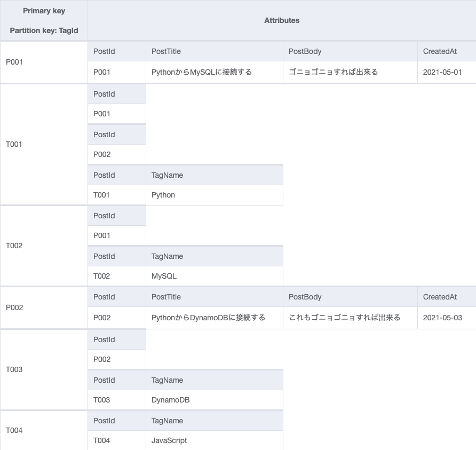Select the P002 partition key cell
Image resolution: width=476 pixels, height=450 pixels.
[14, 307]
